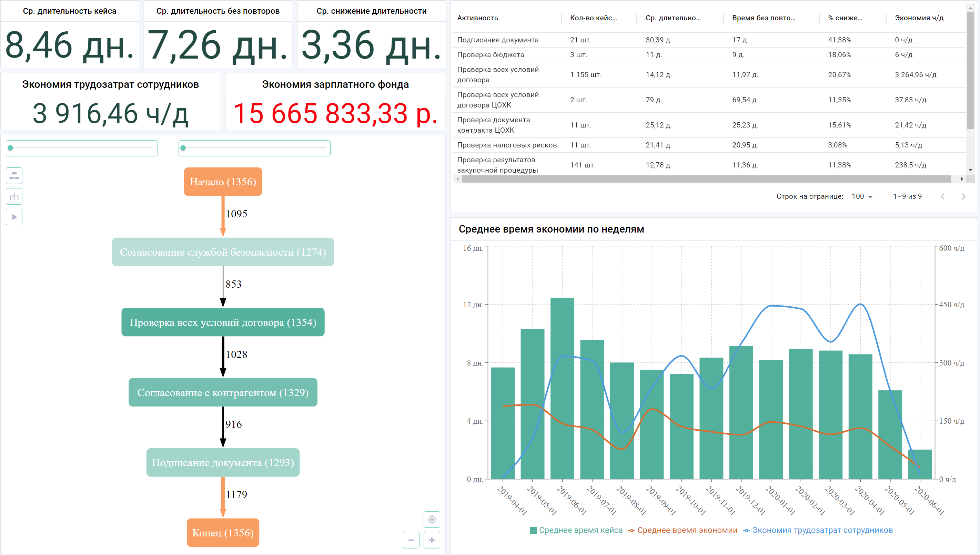
Task: Click the 'Проверка бюджета' activity row
Action: pyautogui.click(x=491, y=55)
